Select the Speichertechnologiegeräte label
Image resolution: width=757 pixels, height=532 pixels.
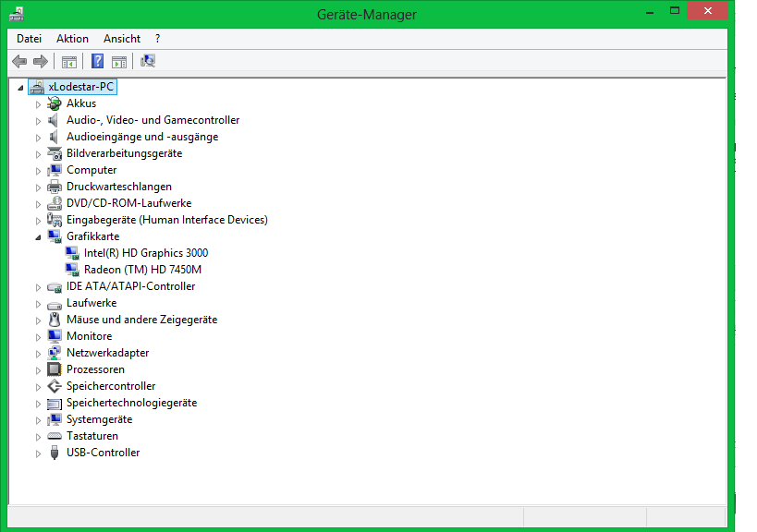coord(132,403)
